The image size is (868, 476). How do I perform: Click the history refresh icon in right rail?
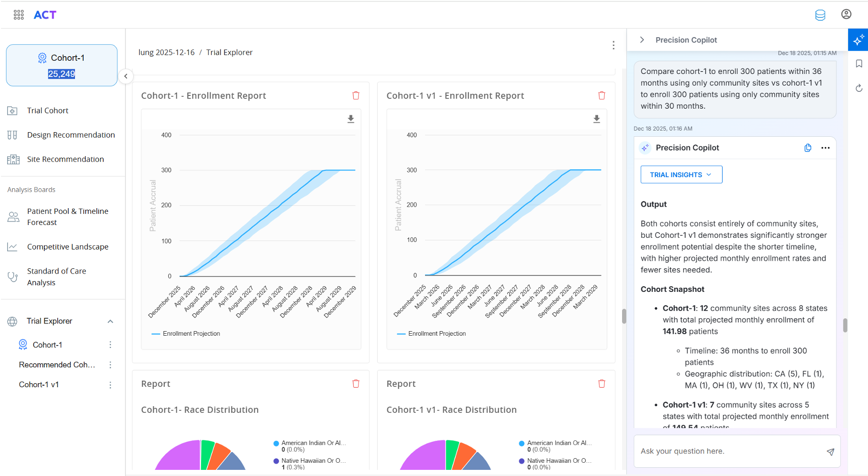pyautogui.click(x=859, y=88)
